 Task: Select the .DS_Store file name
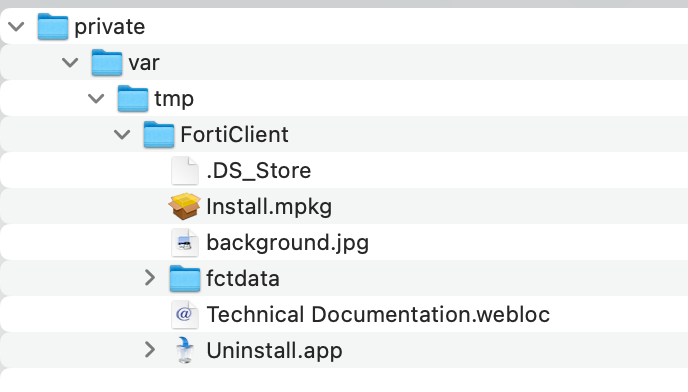coord(258,171)
